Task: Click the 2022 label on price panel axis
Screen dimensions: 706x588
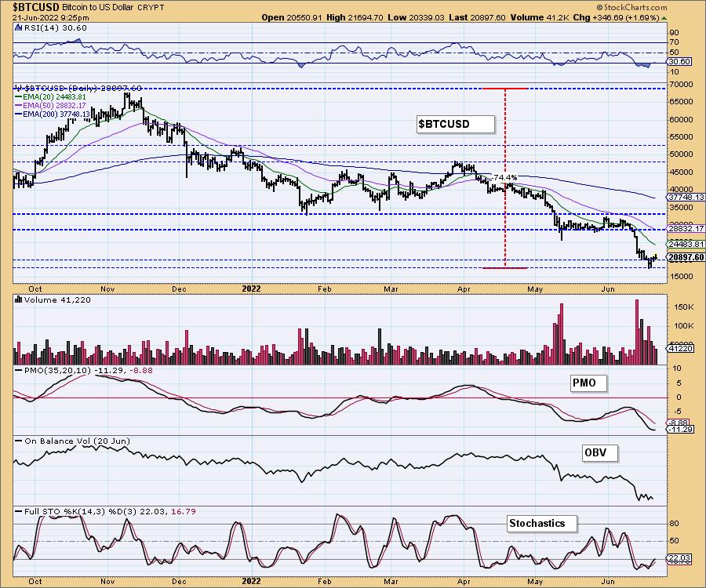Action: click(251, 289)
